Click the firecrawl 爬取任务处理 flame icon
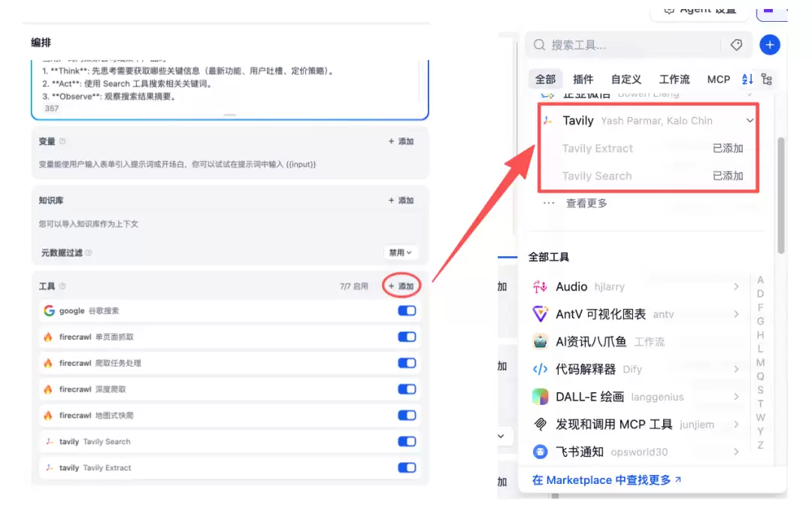The image size is (812, 514). (48, 363)
